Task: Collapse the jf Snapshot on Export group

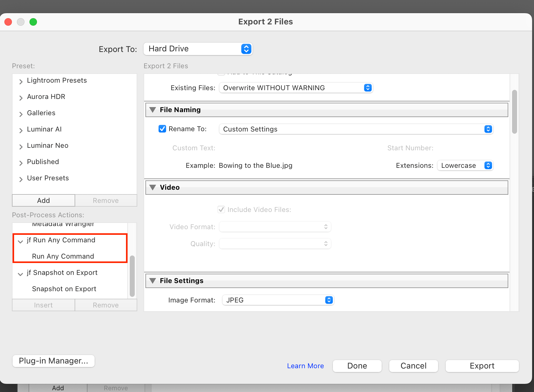Action: pos(21,274)
